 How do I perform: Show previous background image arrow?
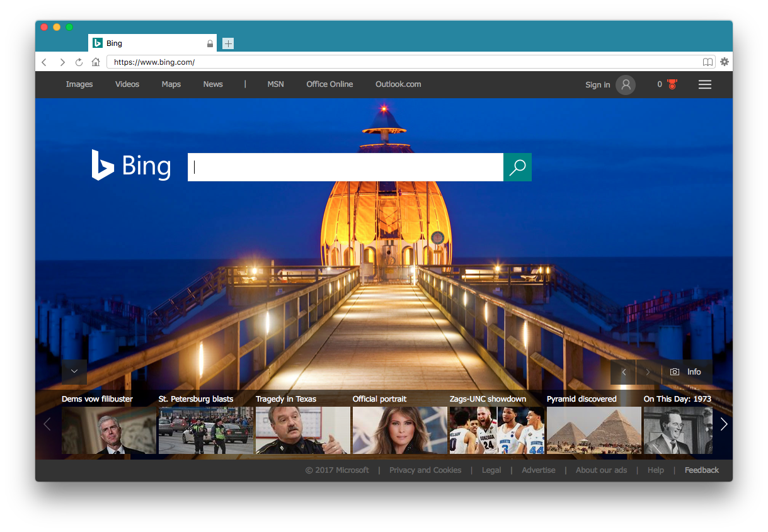pyautogui.click(x=624, y=372)
